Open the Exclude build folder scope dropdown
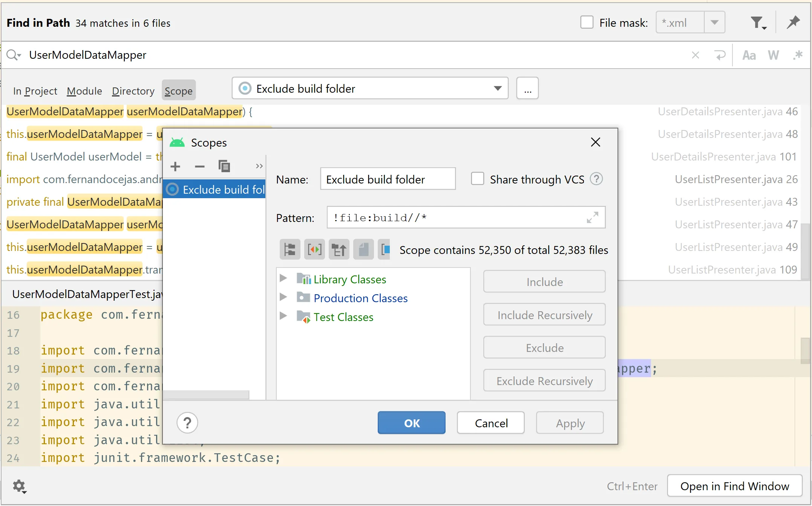 (498, 89)
